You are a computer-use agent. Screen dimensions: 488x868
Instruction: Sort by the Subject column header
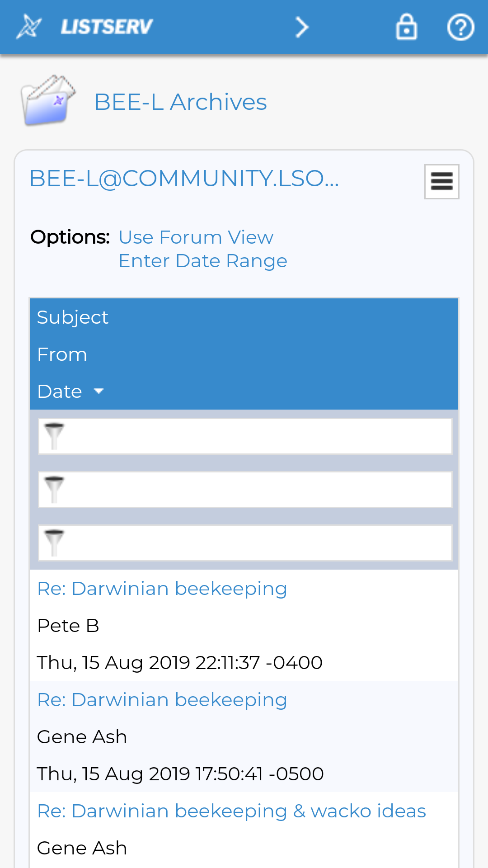click(x=73, y=317)
